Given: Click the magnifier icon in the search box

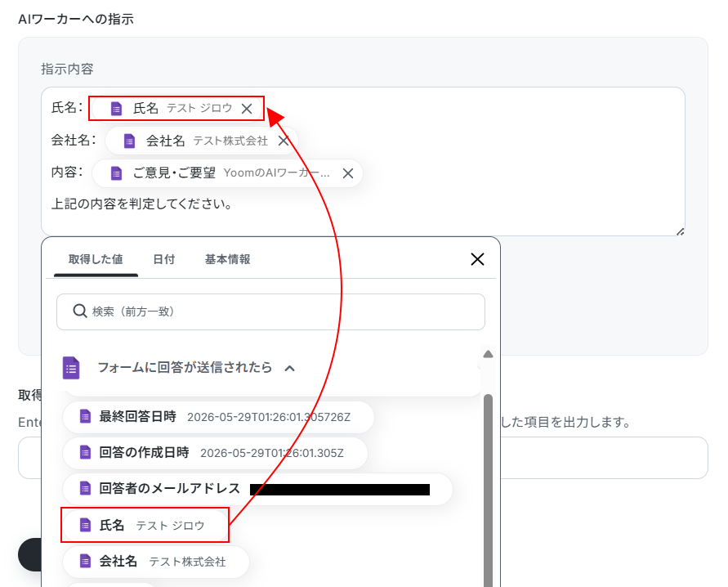Looking at the screenshot, I should click(80, 311).
